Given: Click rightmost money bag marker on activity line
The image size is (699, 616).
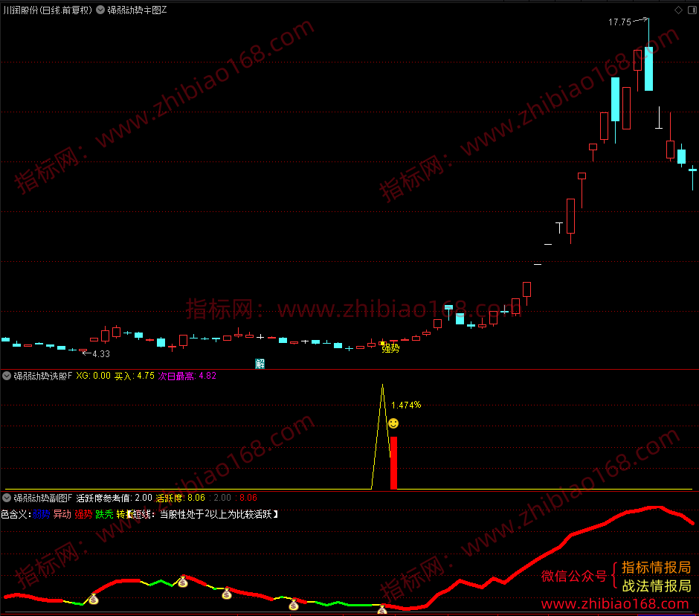Looking at the screenshot, I should coord(382,610).
